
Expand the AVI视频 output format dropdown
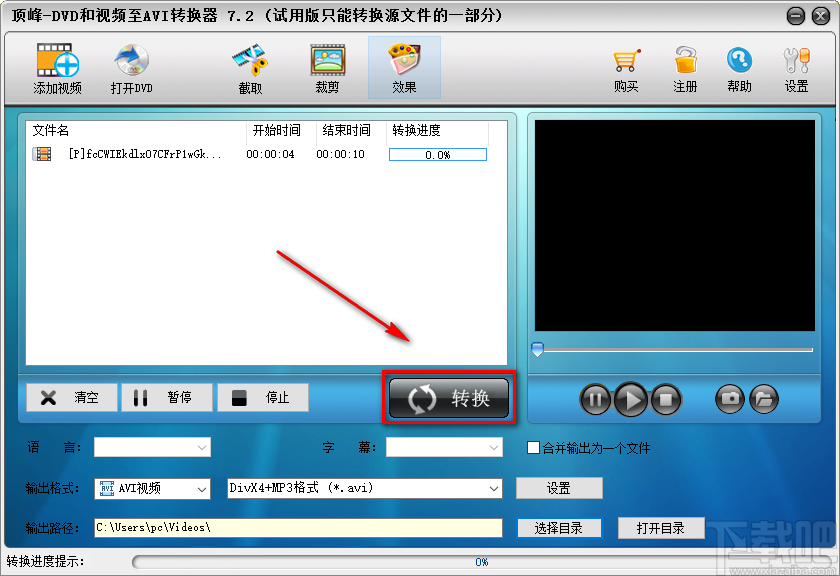152,488
